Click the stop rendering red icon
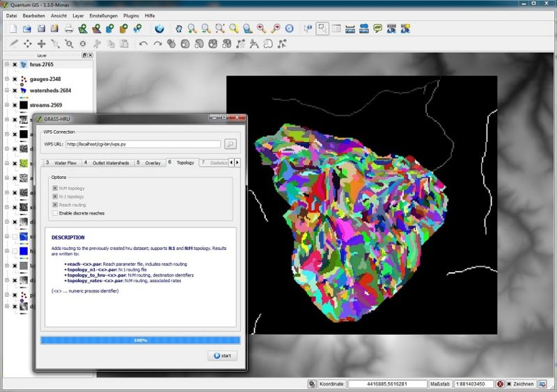The height and width of the screenshot is (392, 557). click(500, 384)
